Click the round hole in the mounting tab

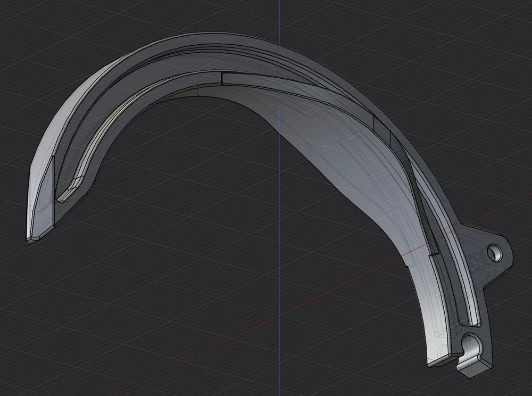tap(495, 252)
